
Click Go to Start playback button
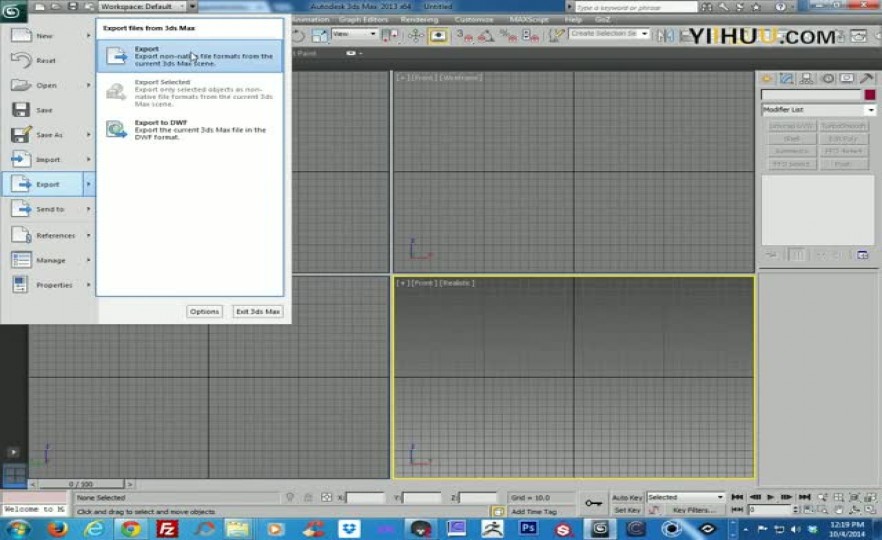click(737, 497)
